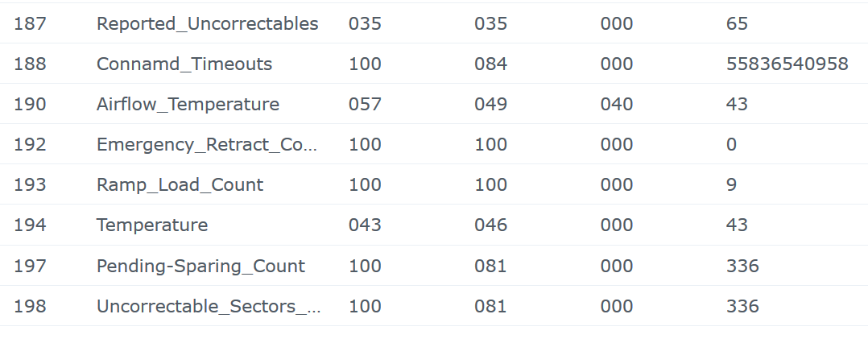The width and height of the screenshot is (868, 339).
Task: Click the Pending-Sparing_Count attribute name
Action: click(200, 266)
